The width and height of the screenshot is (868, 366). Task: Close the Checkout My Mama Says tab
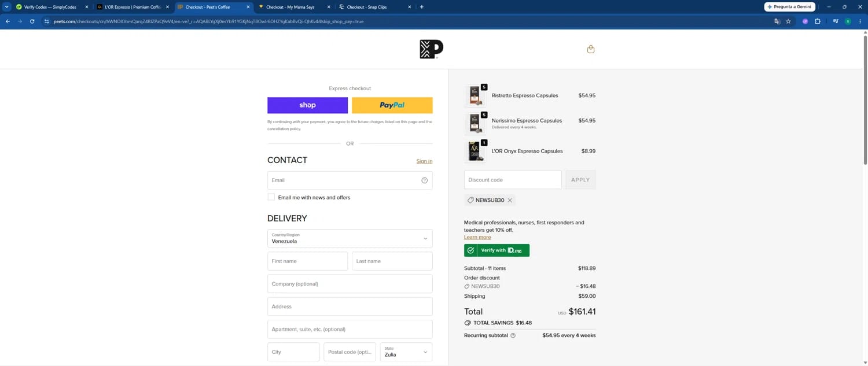(x=329, y=7)
